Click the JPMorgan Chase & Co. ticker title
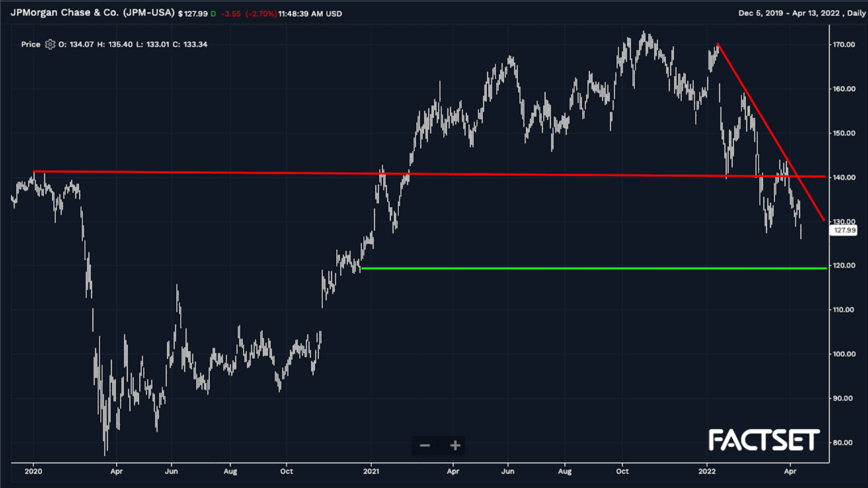Screen dimensions: 868x488 pyautogui.click(x=92, y=14)
